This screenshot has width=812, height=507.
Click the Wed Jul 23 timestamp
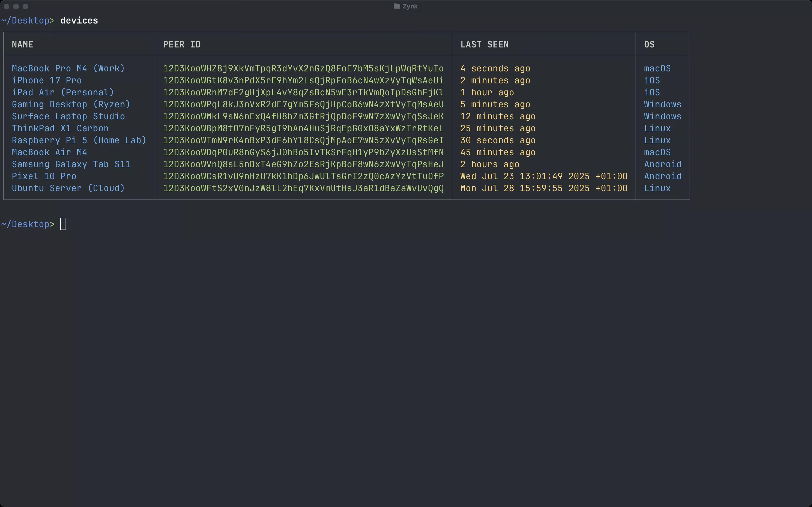543,176
